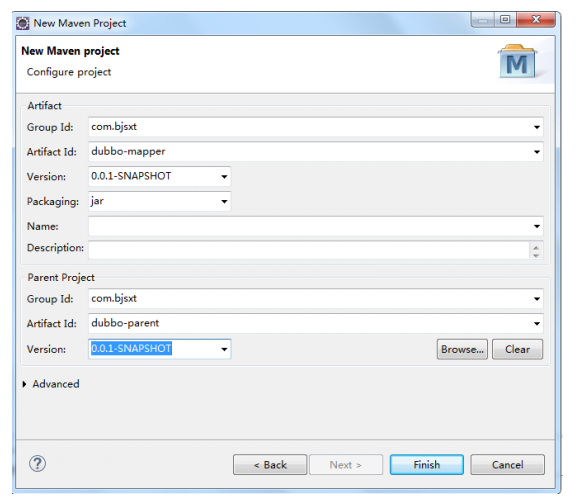Expand the Advanced section

(x=25, y=384)
